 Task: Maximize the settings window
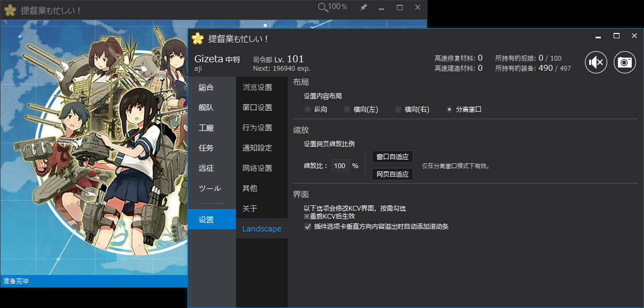(616, 36)
